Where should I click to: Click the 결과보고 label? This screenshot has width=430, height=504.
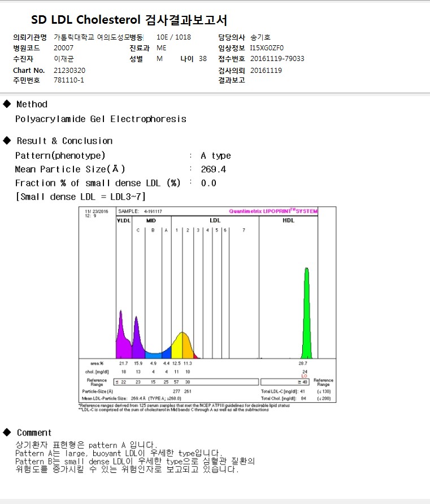pos(232,80)
